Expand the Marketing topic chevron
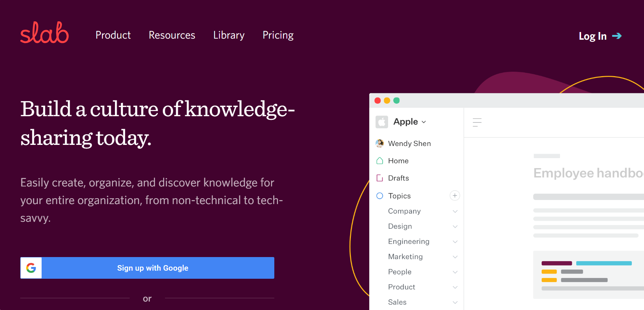 455,257
